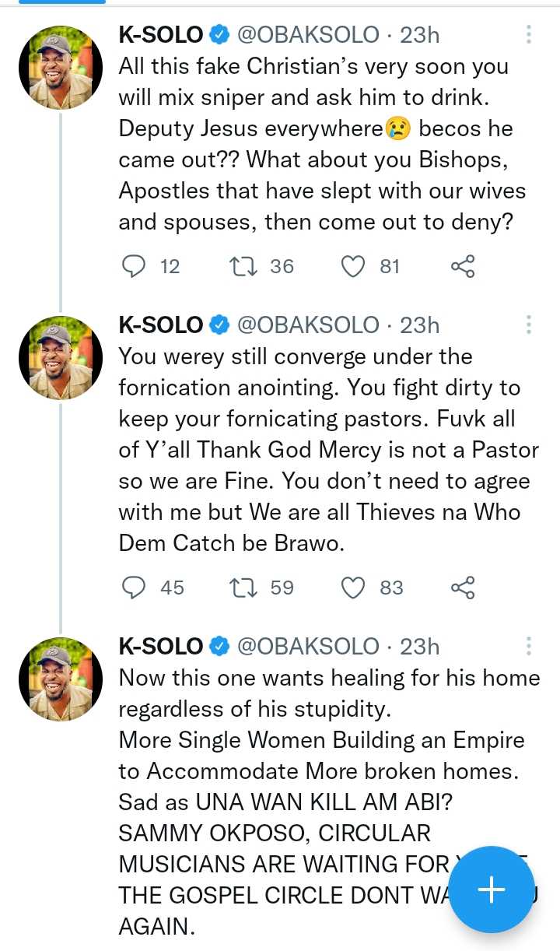Like the tweet with 83 likes
The width and height of the screenshot is (560, 951).
(x=354, y=588)
